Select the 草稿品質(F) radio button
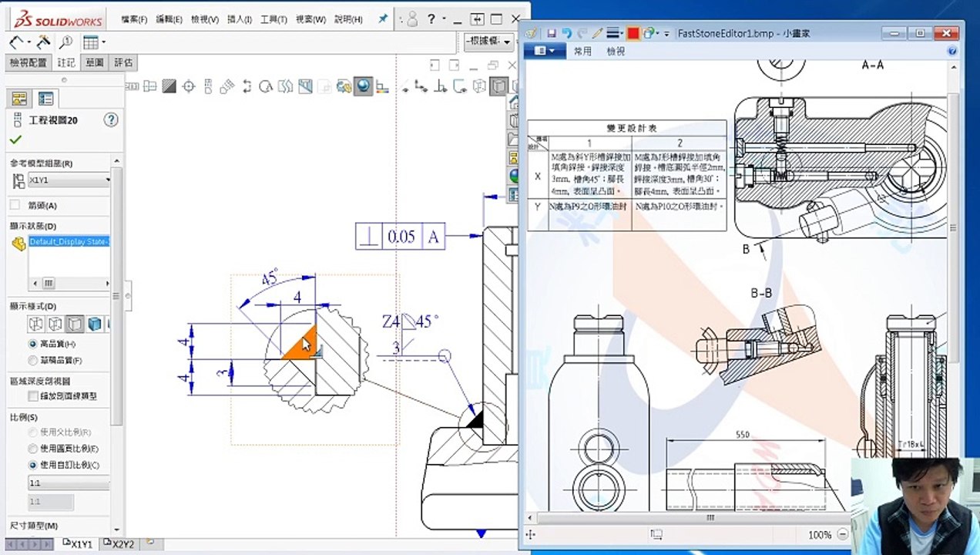 pyautogui.click(x=32, y=360)
